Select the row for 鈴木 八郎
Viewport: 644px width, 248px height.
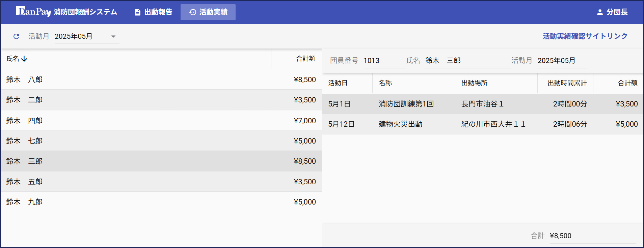tap(161, 80)
